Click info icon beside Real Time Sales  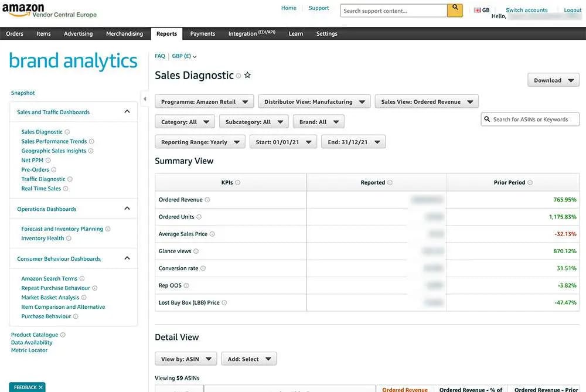click(x=66, y=189)
